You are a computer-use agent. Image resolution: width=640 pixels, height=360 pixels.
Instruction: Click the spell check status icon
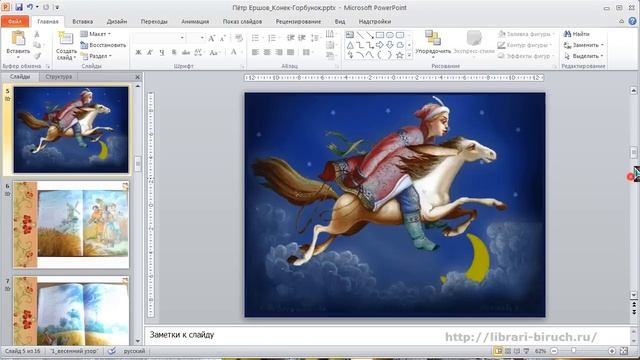pos(112,351)
